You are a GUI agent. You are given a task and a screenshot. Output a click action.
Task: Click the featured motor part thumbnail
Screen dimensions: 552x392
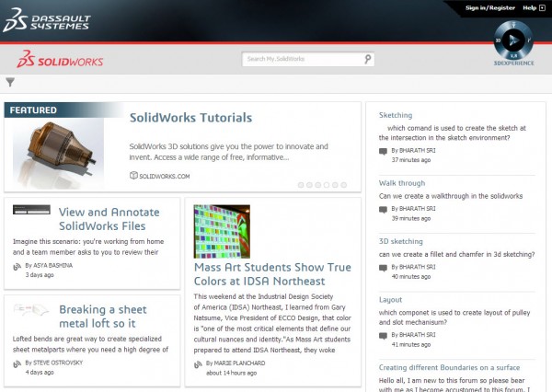click(x=58, y=154)
